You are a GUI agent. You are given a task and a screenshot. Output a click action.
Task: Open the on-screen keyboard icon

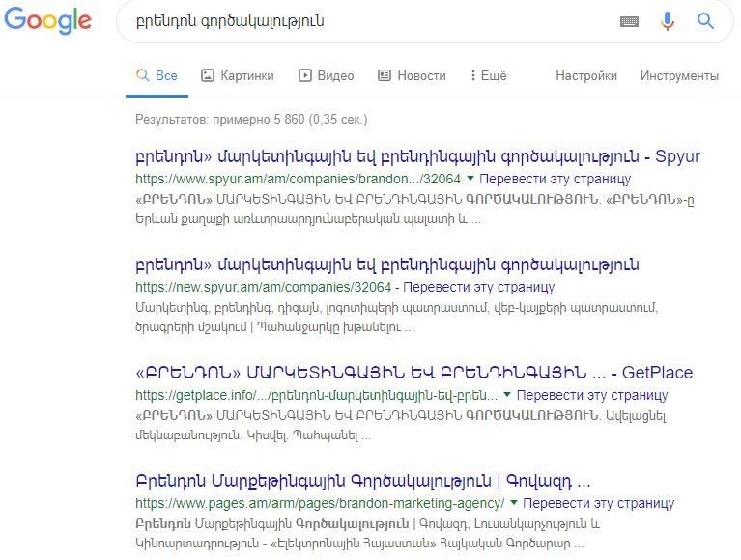pos(629,21)
